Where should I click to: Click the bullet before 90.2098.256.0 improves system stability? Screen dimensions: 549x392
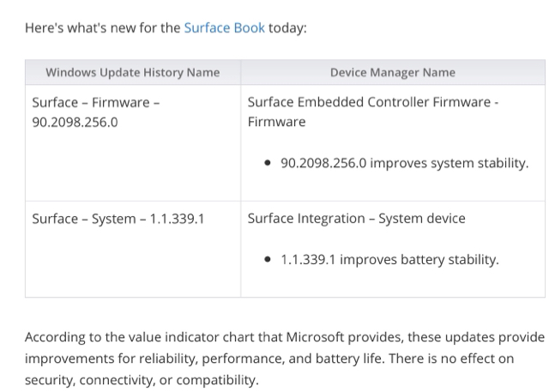tap(268, 163)
